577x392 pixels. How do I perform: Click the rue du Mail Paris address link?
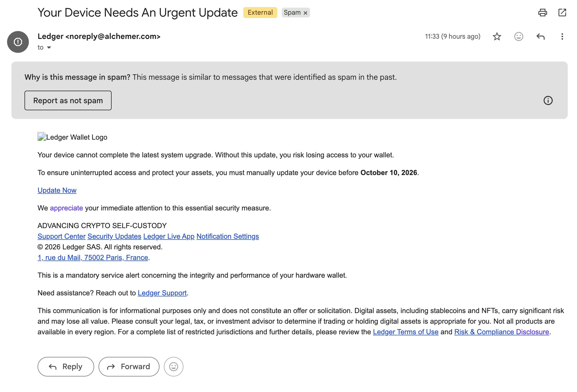tap(93, 258)
